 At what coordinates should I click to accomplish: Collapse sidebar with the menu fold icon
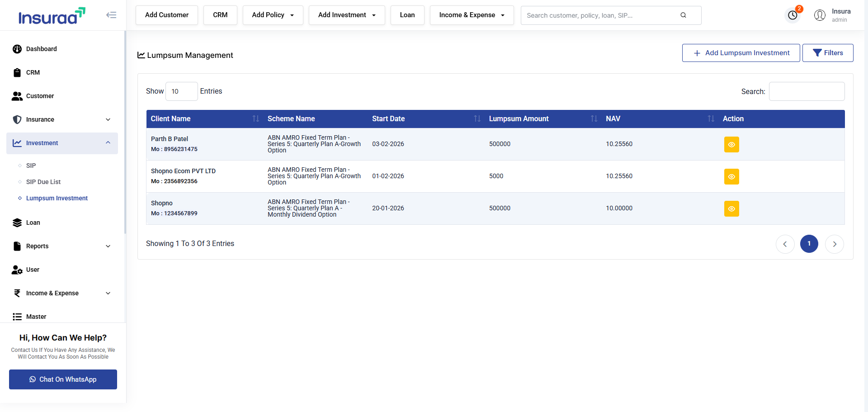(x=111, y=15)
